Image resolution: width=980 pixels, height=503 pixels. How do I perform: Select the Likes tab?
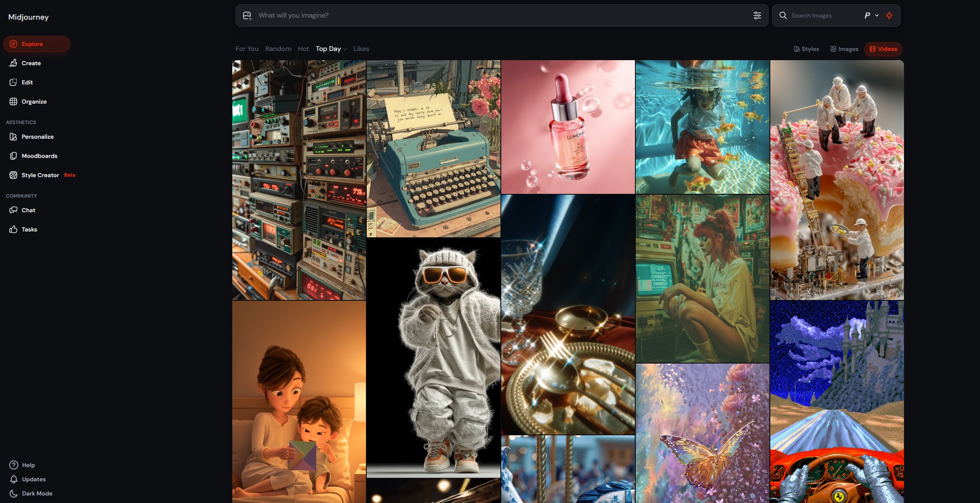(361, 49)
